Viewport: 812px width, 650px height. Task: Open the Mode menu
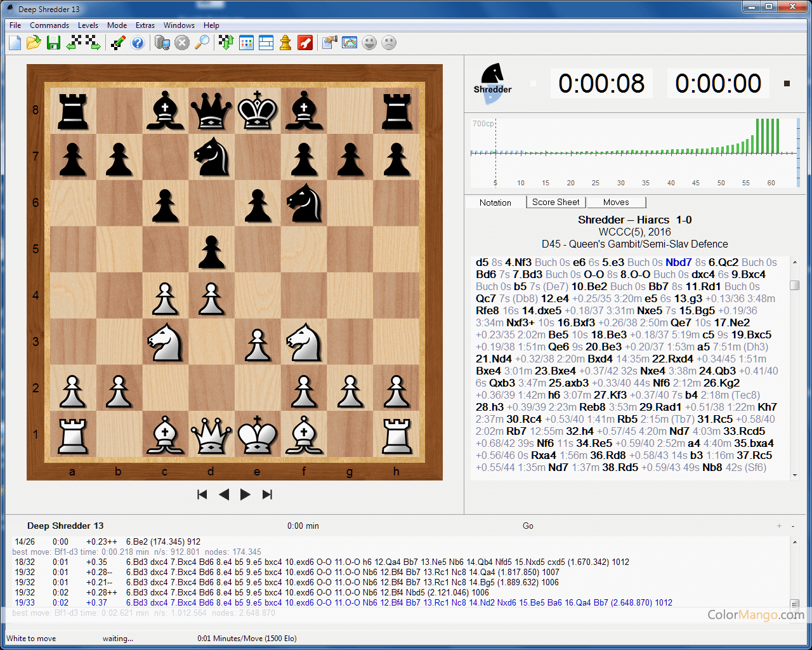coord(117,25)
